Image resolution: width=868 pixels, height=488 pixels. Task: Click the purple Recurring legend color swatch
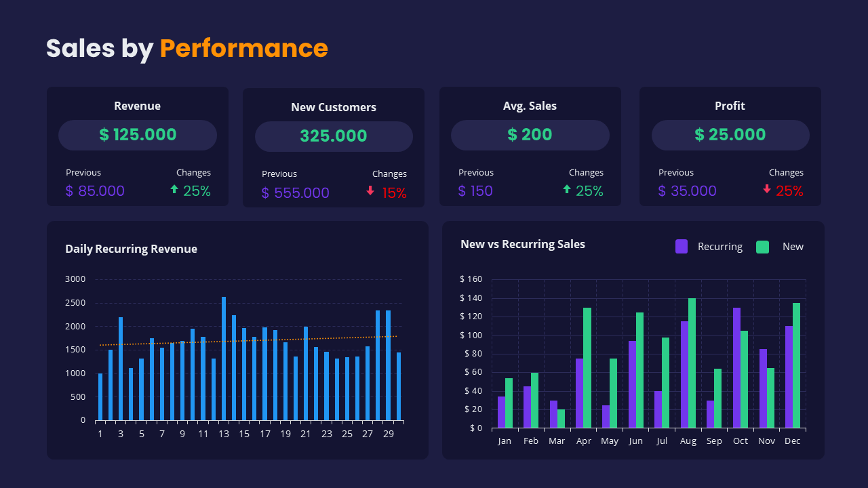pyautogui.click(x=682, y=246)
